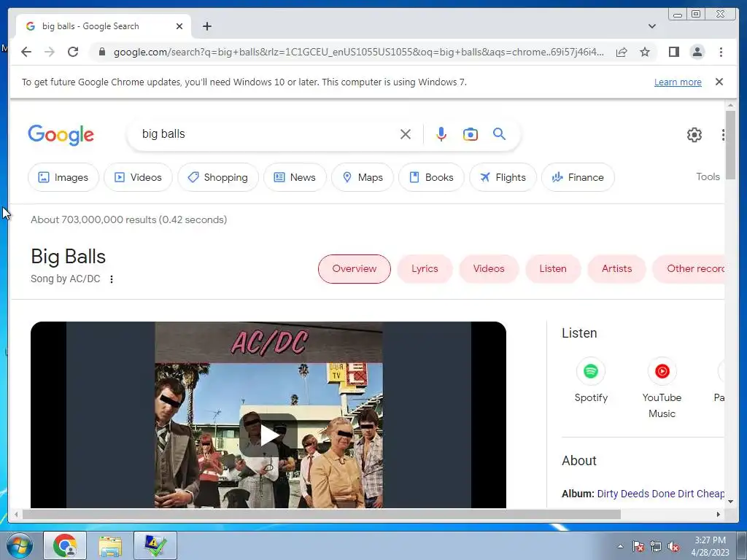Viewport: 747px width, 560px height.
Task: Go back to the previous page
Action: click(x=26, y=52)
